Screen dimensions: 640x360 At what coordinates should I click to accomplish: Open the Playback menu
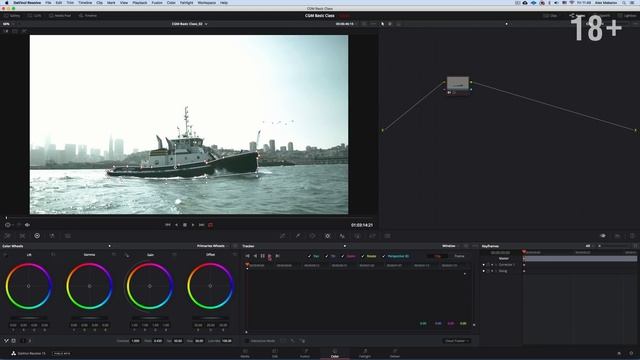[140, 3]
